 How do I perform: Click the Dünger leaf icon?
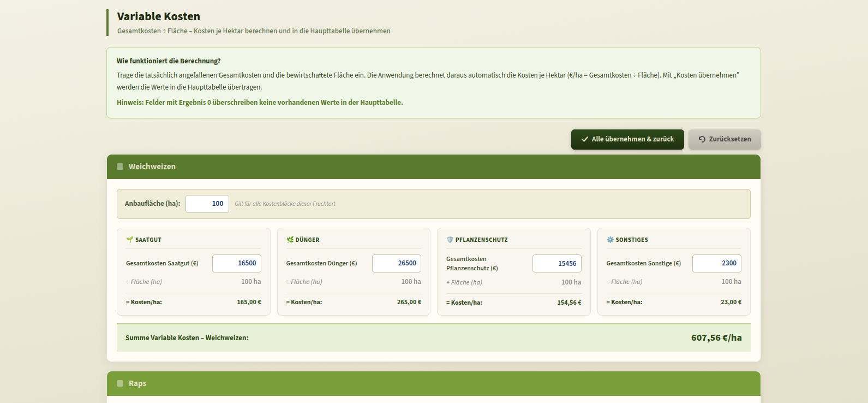(x=290, y=240)
